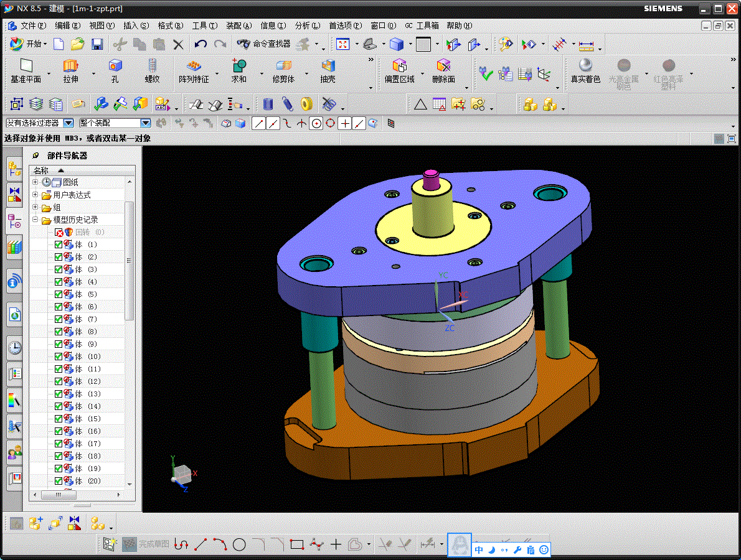Open the 没有选择过滤器 dropdown

click(68, 123)
